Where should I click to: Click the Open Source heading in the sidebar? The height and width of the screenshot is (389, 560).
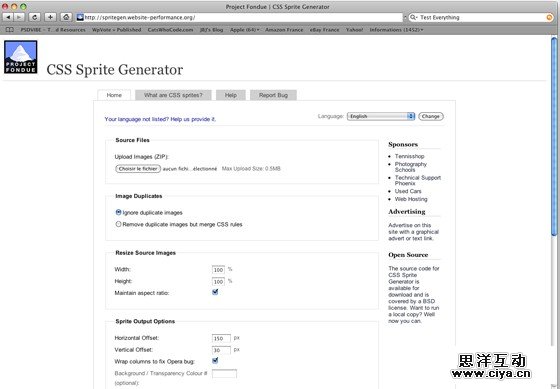pyautogui.click(x=408, y=255)
